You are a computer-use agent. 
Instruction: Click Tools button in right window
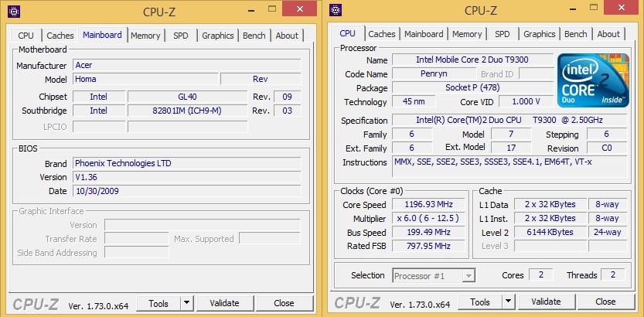480,302
